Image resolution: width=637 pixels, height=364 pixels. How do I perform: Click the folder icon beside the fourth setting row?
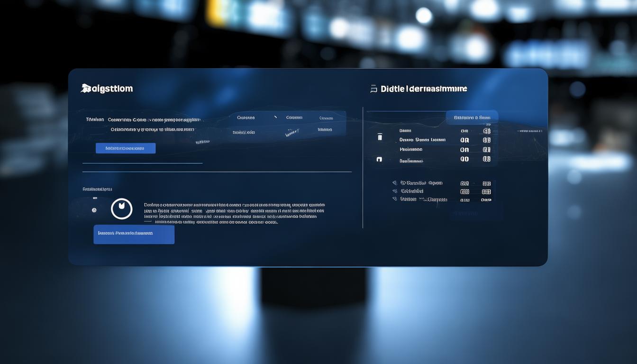pos(378,159)
